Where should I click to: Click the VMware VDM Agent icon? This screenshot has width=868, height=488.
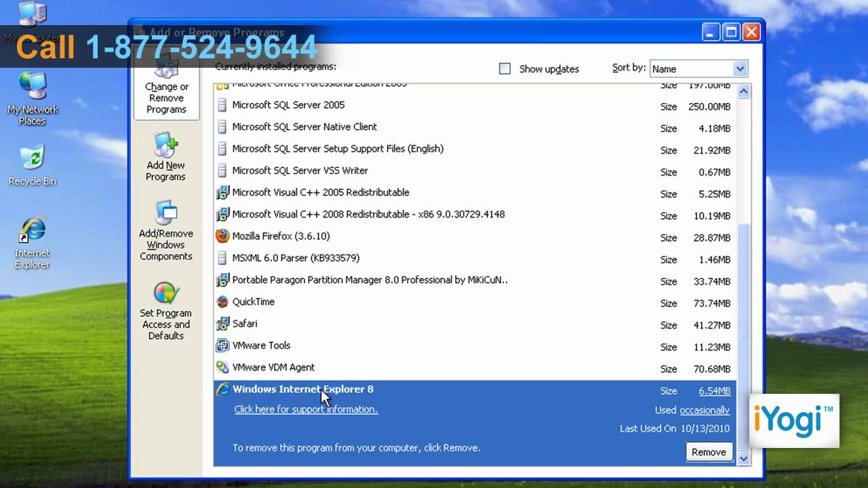point(222,367)
